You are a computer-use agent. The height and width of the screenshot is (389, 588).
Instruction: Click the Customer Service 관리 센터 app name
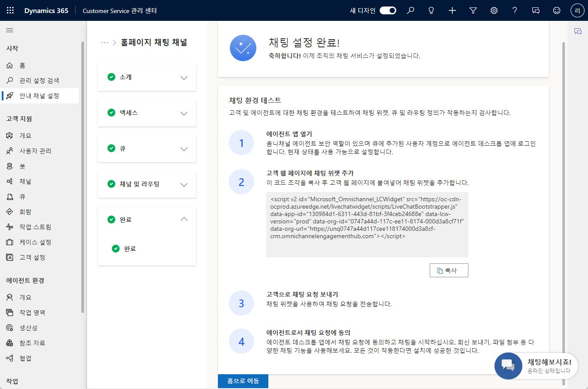click(120, 10)
